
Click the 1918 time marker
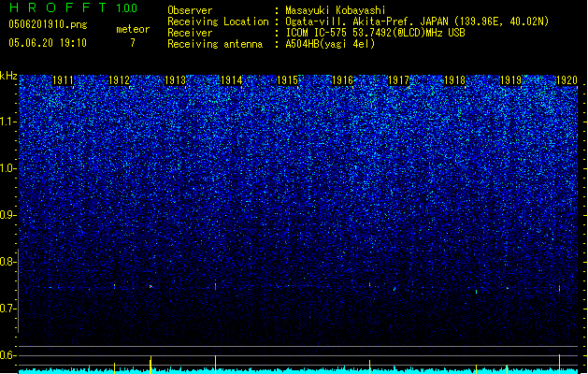click(455, 80)
